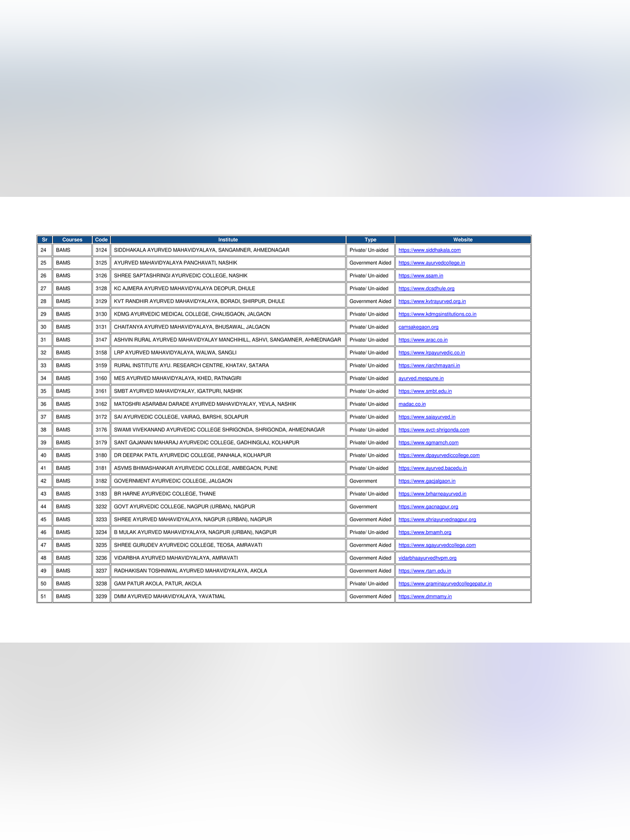Visit the vidarbhaayurvedhvpm.org link

pyautogui.click(x=427, y=558)
